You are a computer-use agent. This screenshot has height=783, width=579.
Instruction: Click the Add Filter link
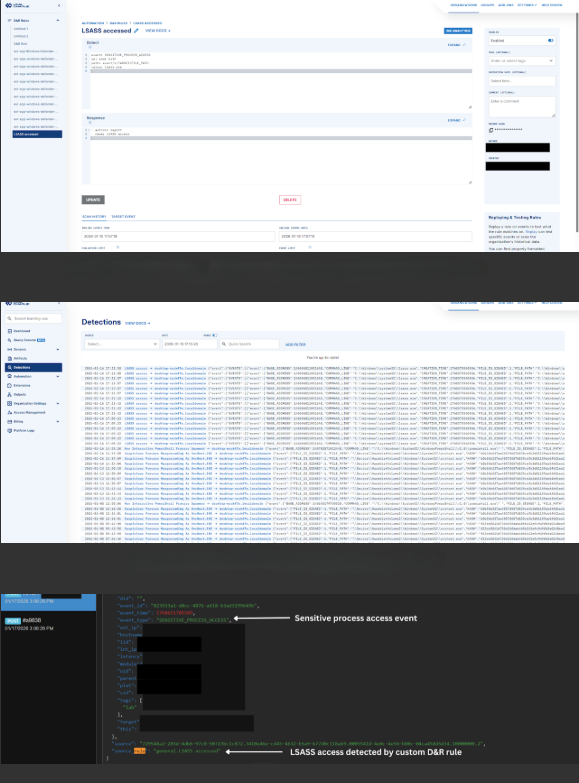(295, 345)
